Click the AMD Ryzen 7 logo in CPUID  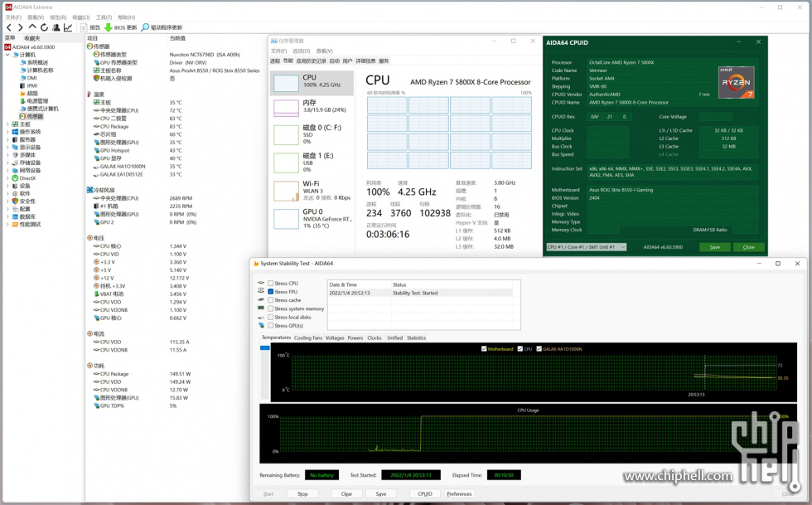point(736,82)
